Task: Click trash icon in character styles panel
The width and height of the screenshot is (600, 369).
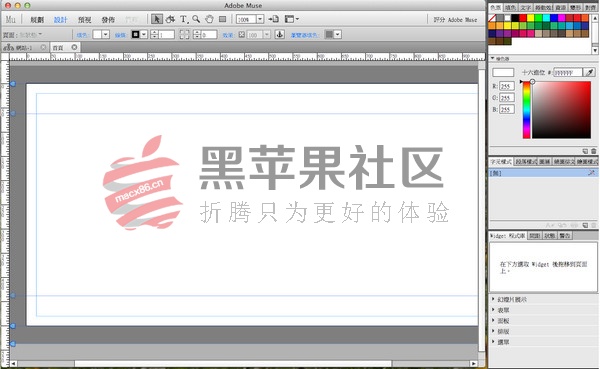Action: point(593,225)
